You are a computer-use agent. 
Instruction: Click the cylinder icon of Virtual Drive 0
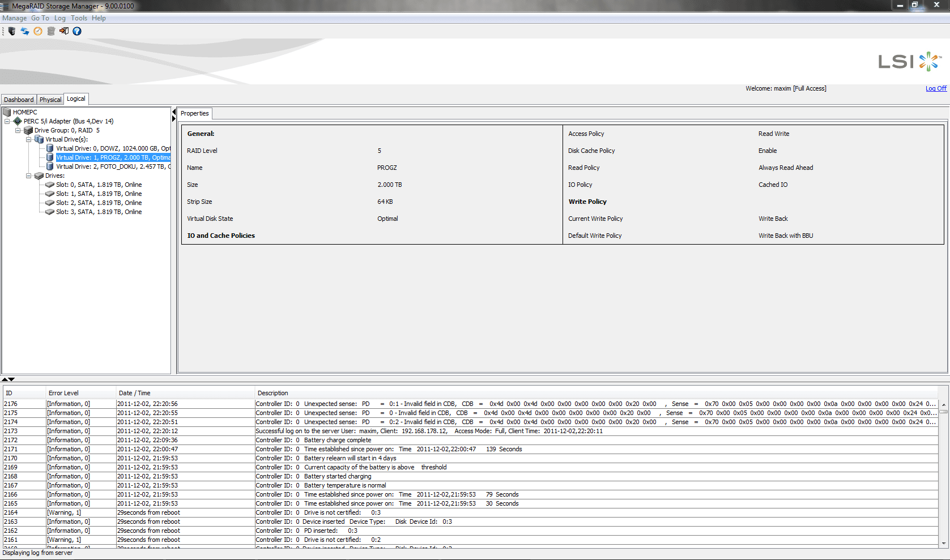tap(50, 148)
